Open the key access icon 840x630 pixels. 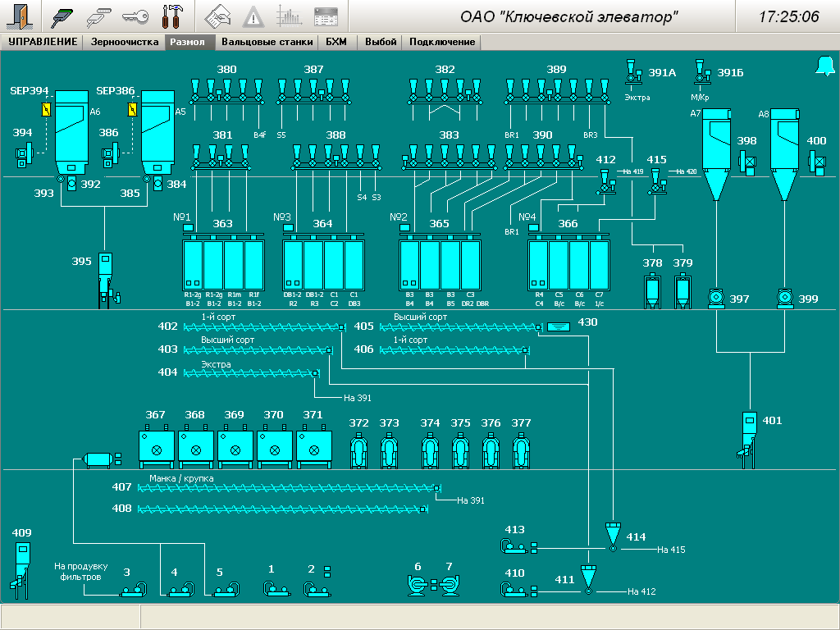point(135,16)
